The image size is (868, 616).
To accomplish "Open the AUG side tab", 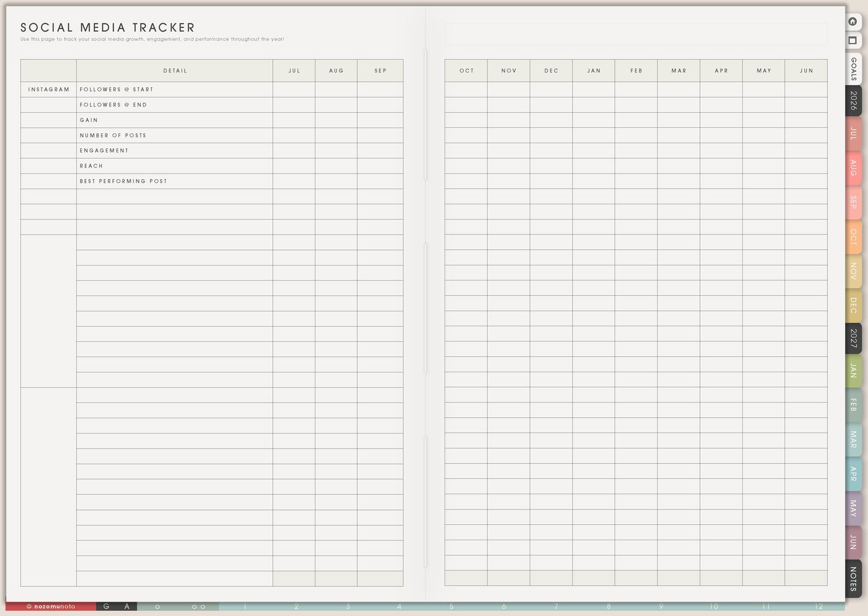I will (x=853, y=168).
